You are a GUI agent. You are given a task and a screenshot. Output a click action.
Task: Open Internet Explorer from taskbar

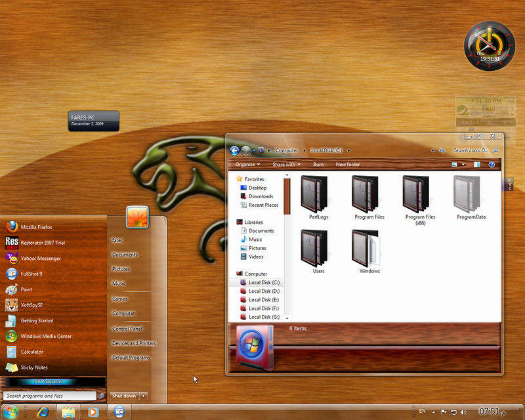(x=43, y=412)
